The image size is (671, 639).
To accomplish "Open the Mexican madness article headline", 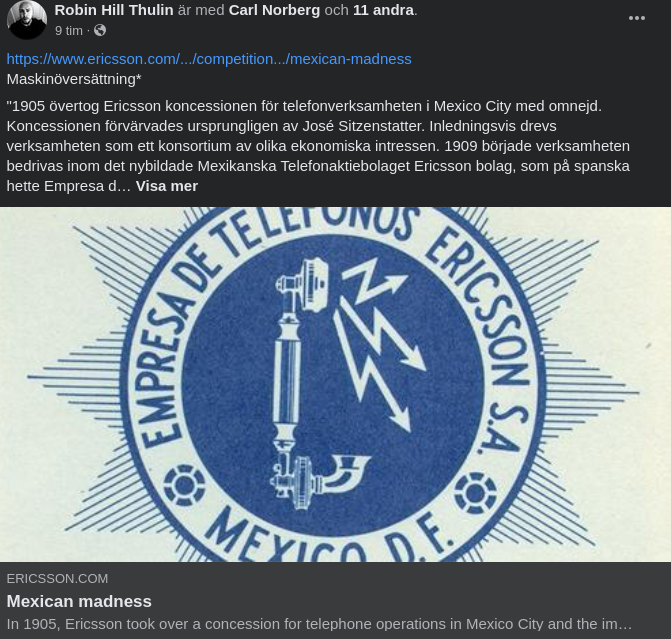I will point(79,601).
